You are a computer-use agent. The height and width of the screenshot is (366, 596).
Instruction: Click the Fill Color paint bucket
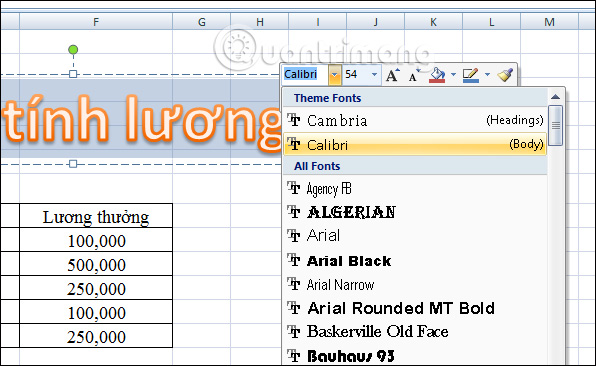pyautogui.click(x=437, y=75)
